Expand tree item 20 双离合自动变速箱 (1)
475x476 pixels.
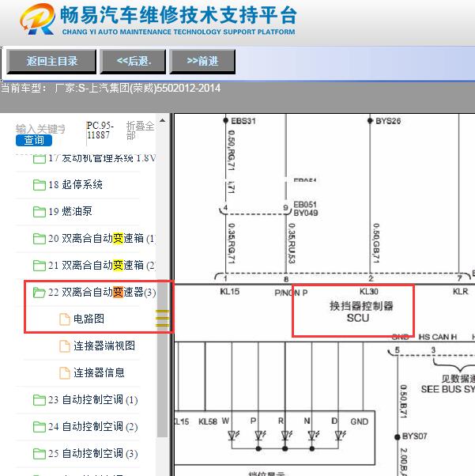tap(102, 238)
